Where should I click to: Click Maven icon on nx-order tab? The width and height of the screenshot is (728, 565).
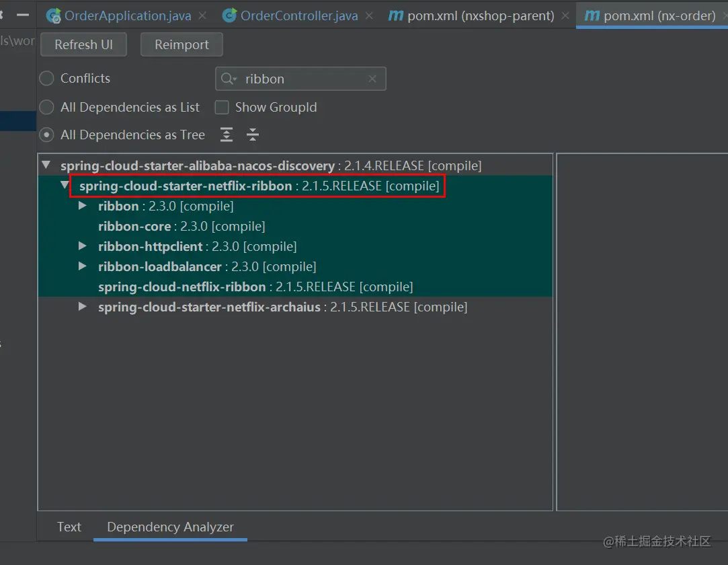(x=592, y=15)
